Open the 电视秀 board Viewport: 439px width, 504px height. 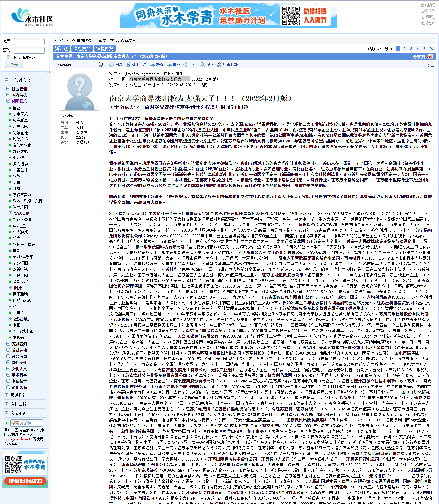click(18, 337)
